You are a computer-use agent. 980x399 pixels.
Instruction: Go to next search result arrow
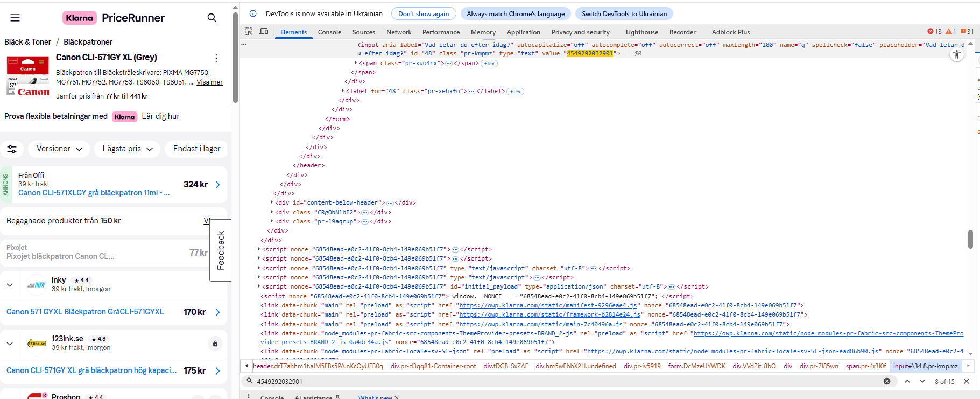point(922,381)
